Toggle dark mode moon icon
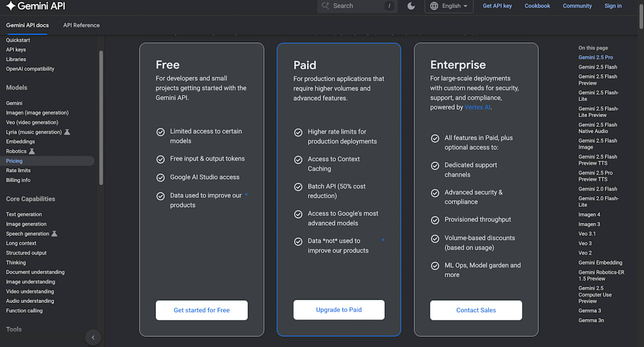The height and width of the screenshot is (347, 644). tap(411, 6)
